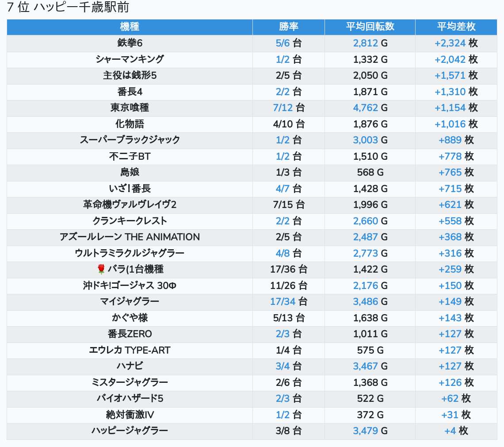Image resolution: width=504 pixels, height=447 pixels.
Task: Click the +1,571 枚 value for 主役は銭形5
Action: pos(450,75)
